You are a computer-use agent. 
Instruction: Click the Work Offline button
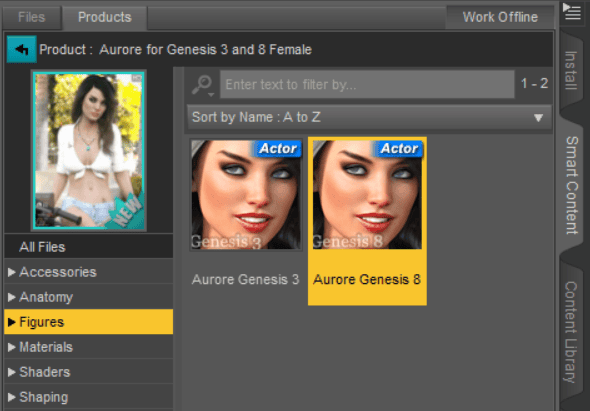[500, 17]
